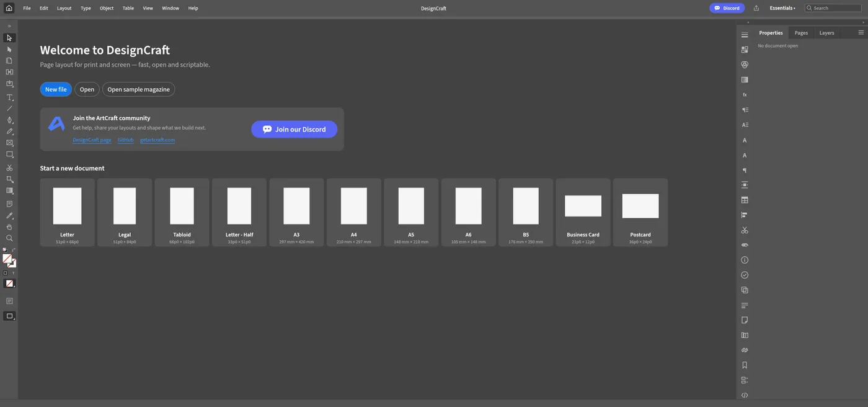Open the Type menu
This screenshot has height=407, width=868.
tap(86, 8)
